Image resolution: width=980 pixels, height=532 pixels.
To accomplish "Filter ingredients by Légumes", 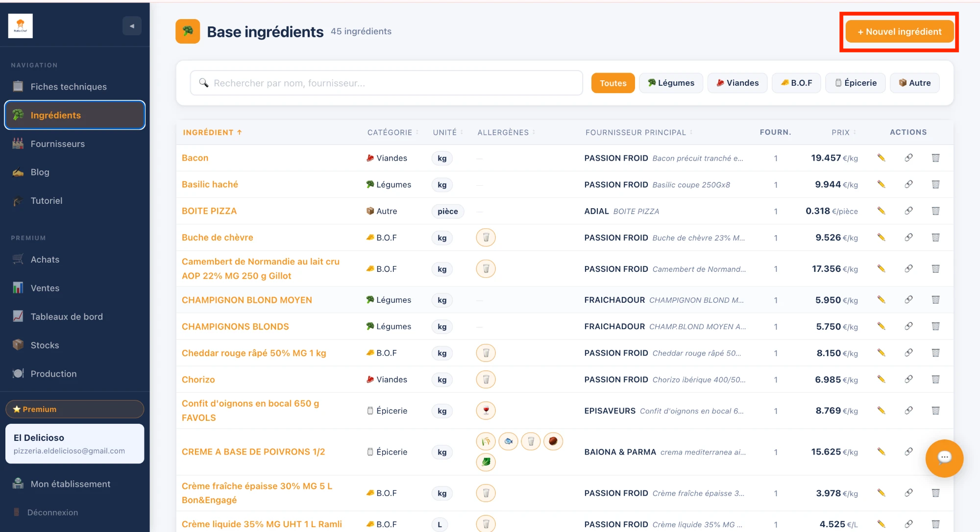I will pyautogui.click(x=671, y=83).
